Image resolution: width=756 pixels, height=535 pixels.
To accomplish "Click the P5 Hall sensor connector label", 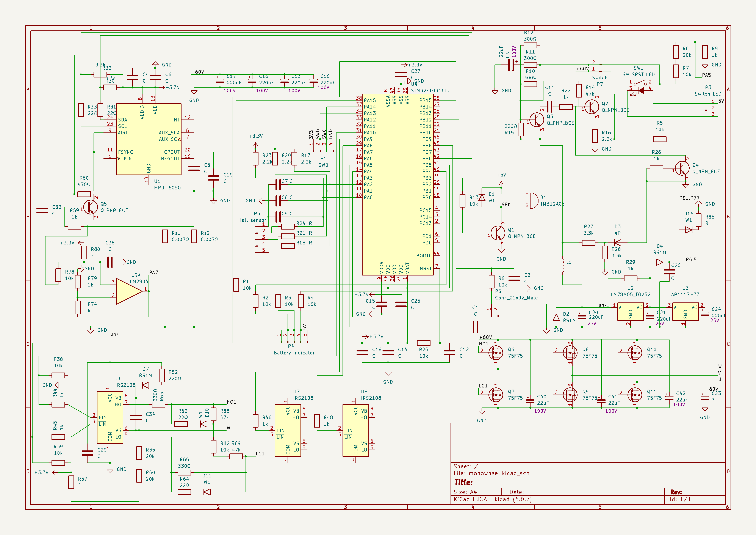I will (253, 220).
